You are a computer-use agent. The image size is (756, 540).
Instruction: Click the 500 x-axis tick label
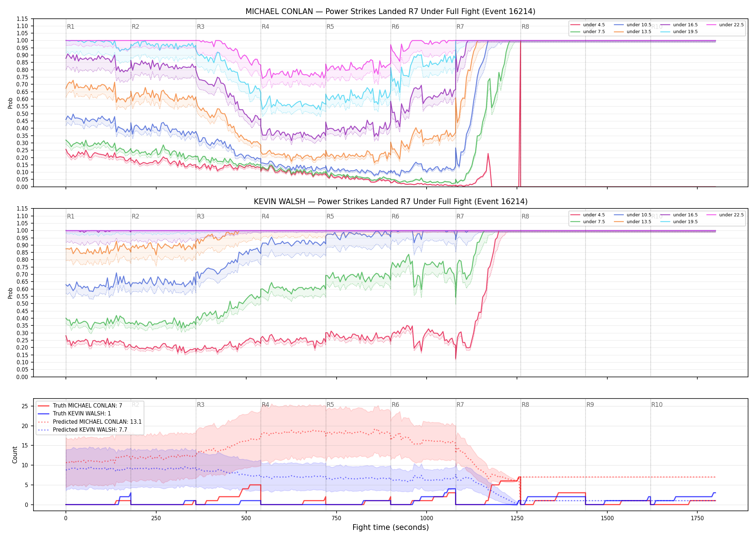pos(246,518)
